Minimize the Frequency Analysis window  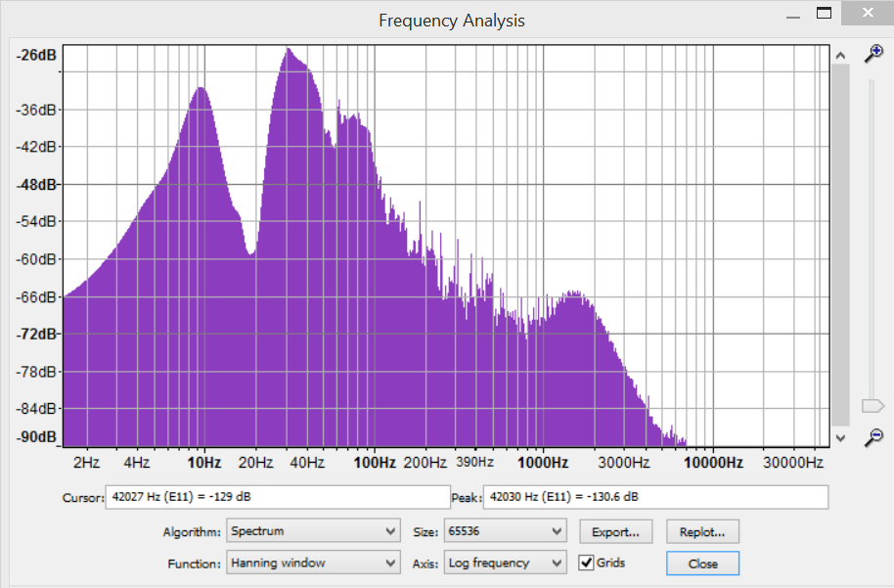792,17
